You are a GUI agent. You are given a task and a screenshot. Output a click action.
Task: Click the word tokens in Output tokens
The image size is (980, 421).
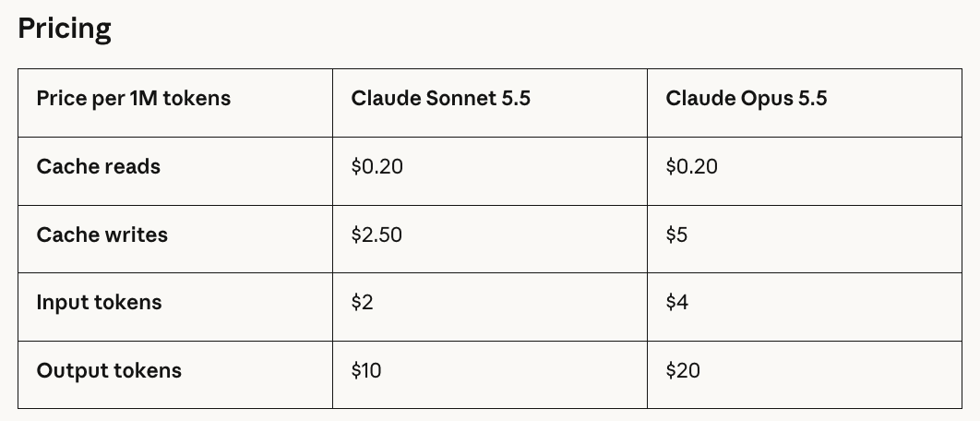point(149,370)
